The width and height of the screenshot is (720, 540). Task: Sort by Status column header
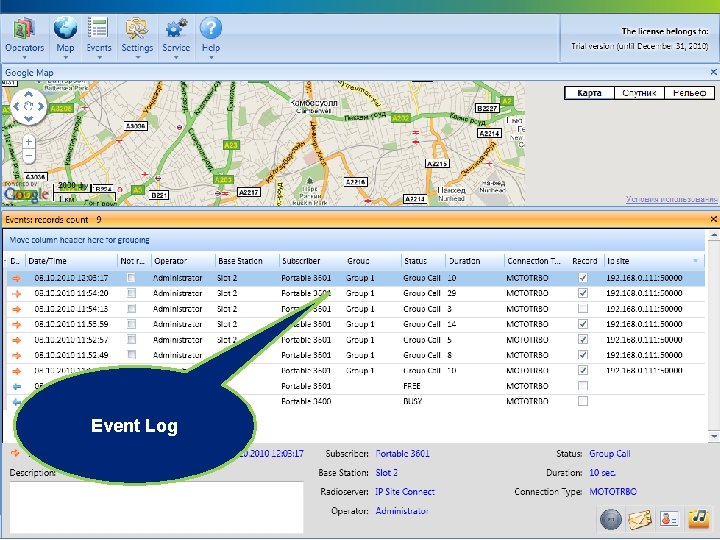423,261
